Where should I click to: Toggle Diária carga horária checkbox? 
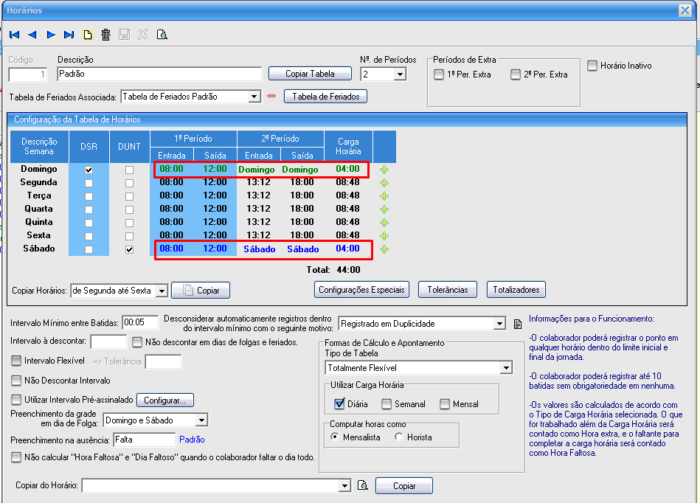pyautogui.click(x=339, y=404)
